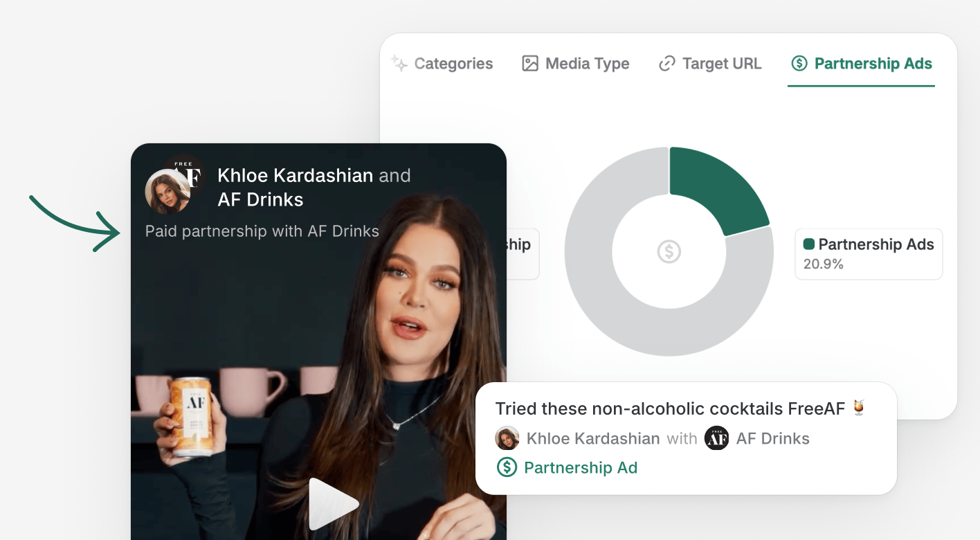Click AF Drinks name in caption card
Viewport: 980px width, 540px height.
[x=773, y=439]
